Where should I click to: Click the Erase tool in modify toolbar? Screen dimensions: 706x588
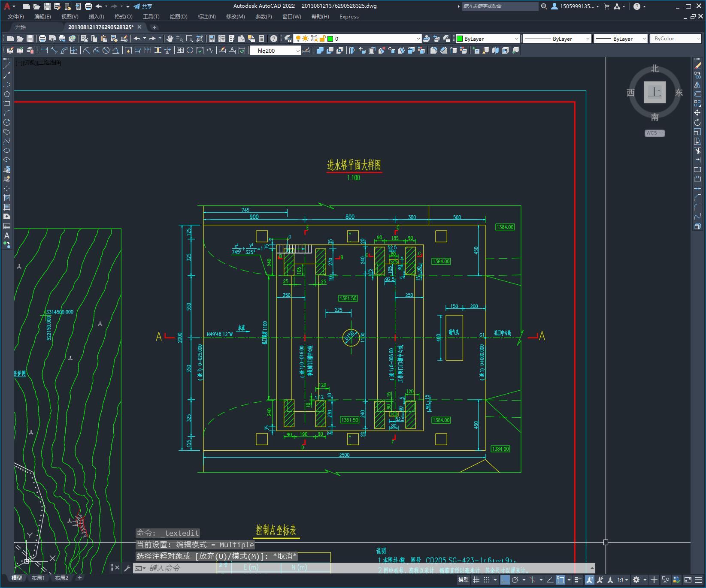(x=697, y=66)
